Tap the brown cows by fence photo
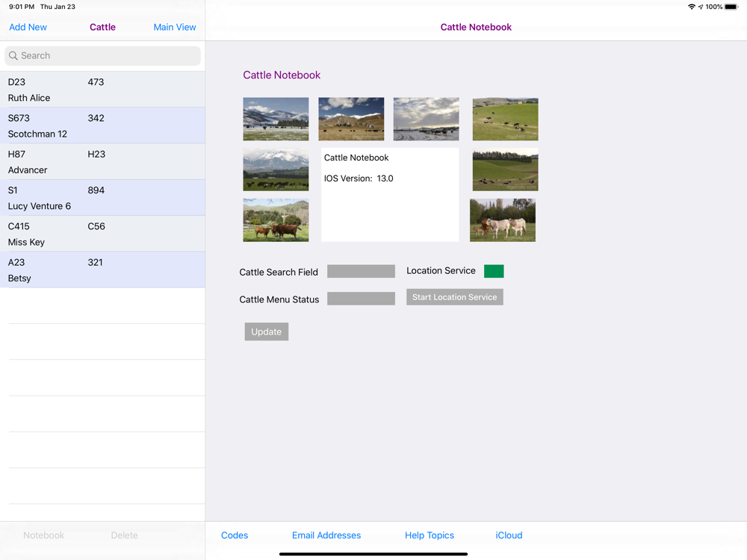 click(x=276, y=220)
